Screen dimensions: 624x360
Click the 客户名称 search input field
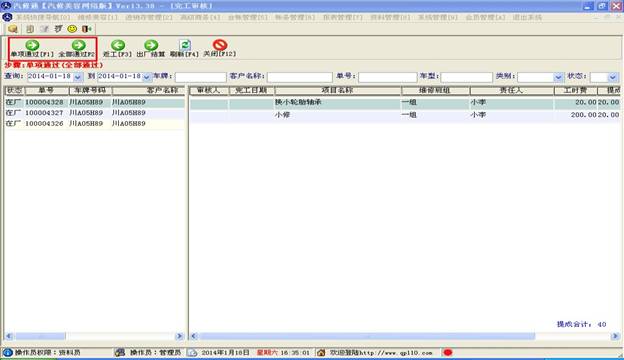click(300, 77)
